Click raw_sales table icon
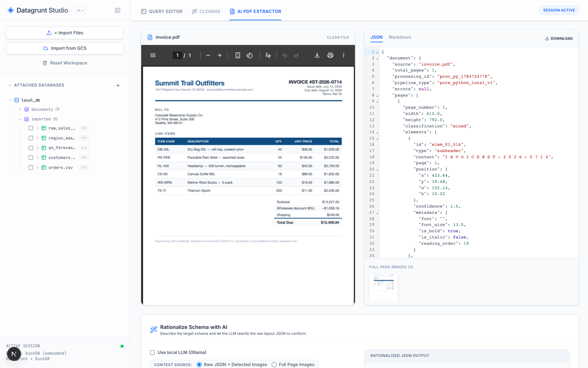 [x=44, y=128]
